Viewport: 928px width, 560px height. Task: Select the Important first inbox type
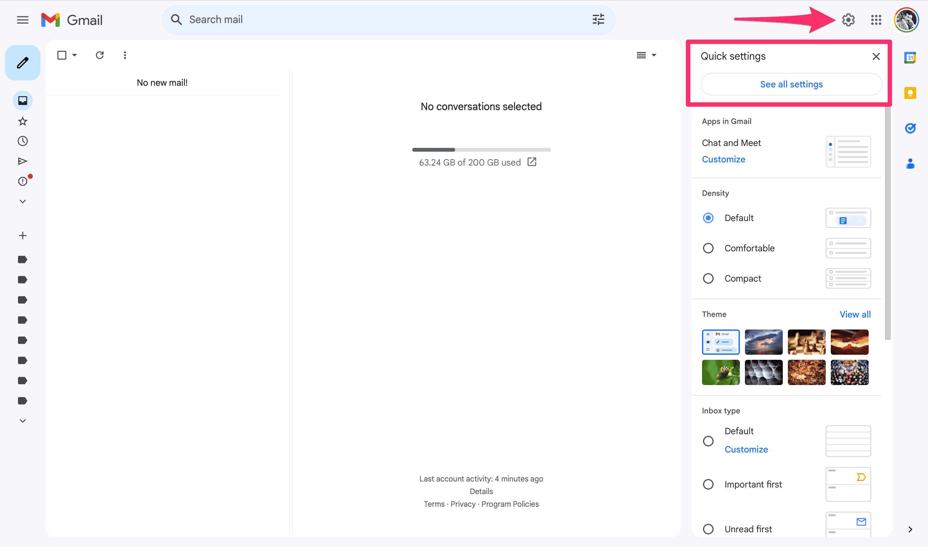coord(708,484)
